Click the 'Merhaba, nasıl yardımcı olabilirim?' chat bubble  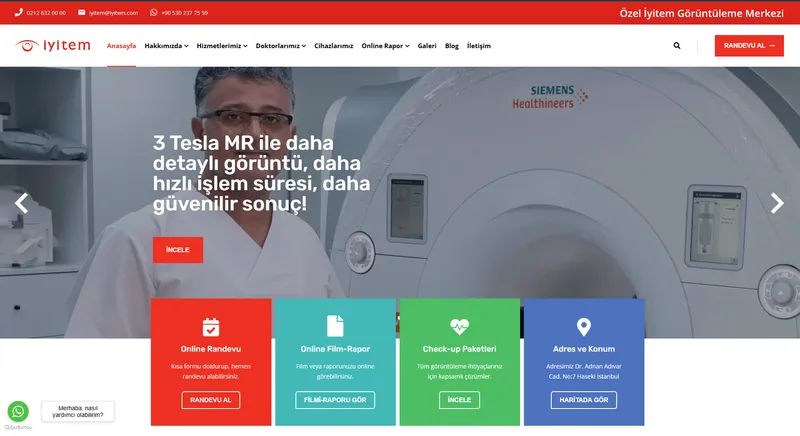pos(78,412)
